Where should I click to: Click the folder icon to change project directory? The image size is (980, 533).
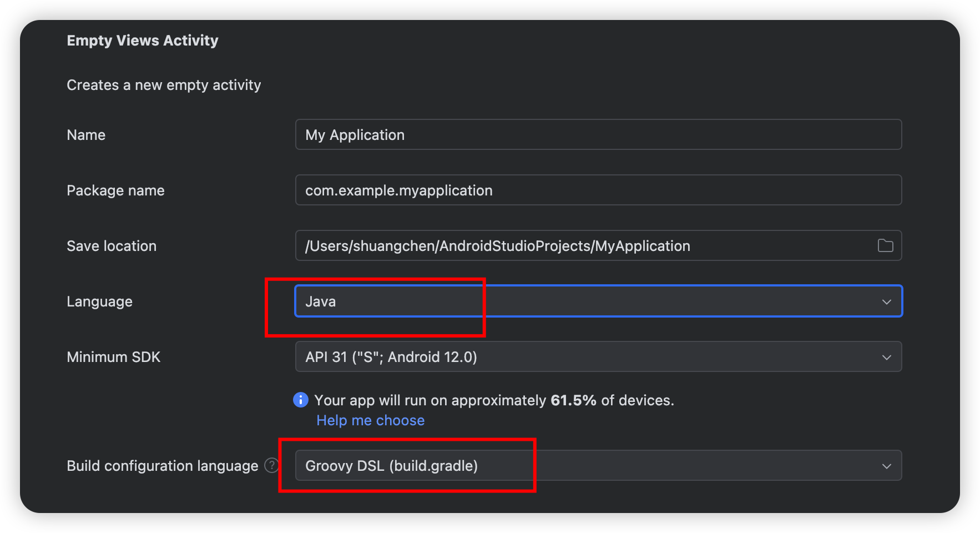click(x=886, y=245)
